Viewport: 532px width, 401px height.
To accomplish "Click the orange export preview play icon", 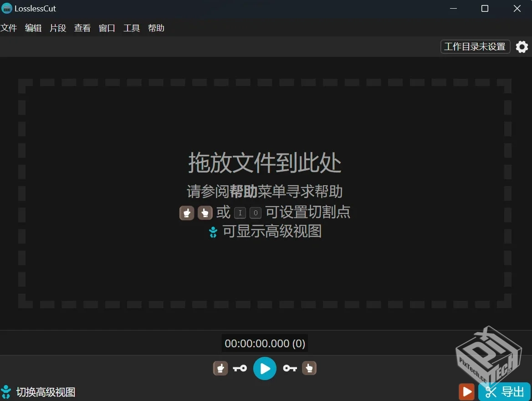I will [466, 391].
